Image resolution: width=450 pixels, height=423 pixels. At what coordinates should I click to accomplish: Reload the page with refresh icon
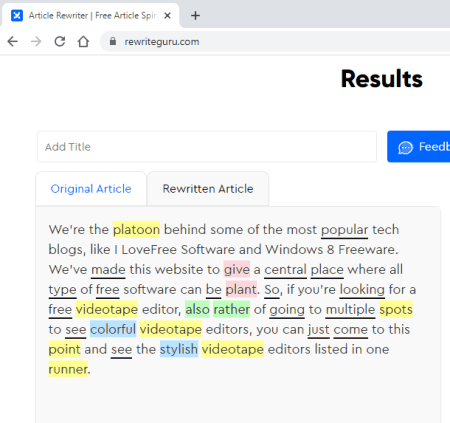(x=60, y=42)
